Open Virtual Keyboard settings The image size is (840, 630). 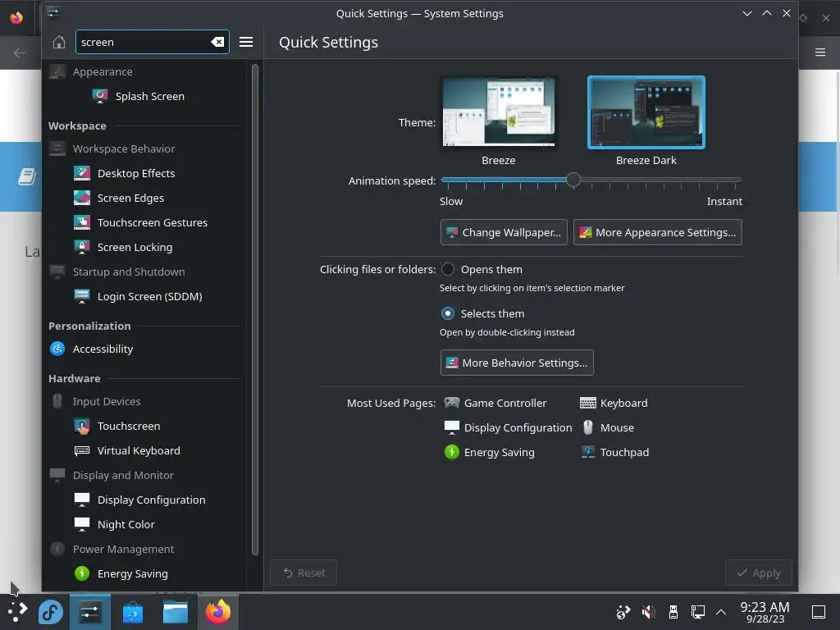pos(143,451)
